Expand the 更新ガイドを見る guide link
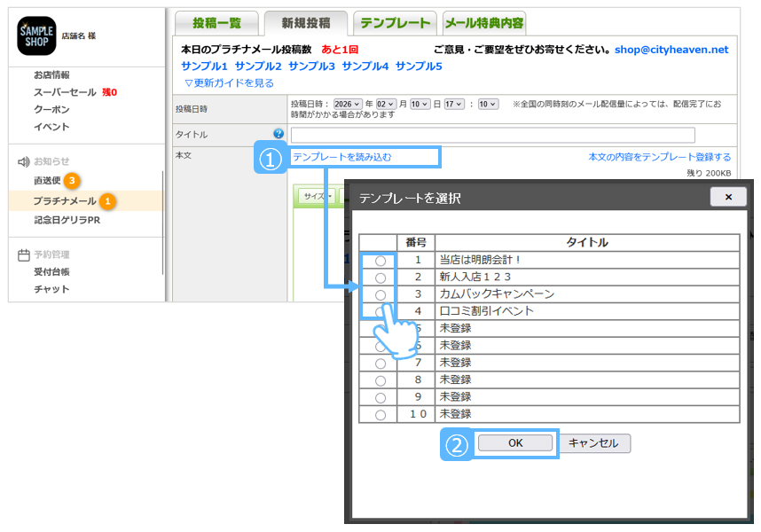This screenshot has width=761, height=532. click(229, 82)
